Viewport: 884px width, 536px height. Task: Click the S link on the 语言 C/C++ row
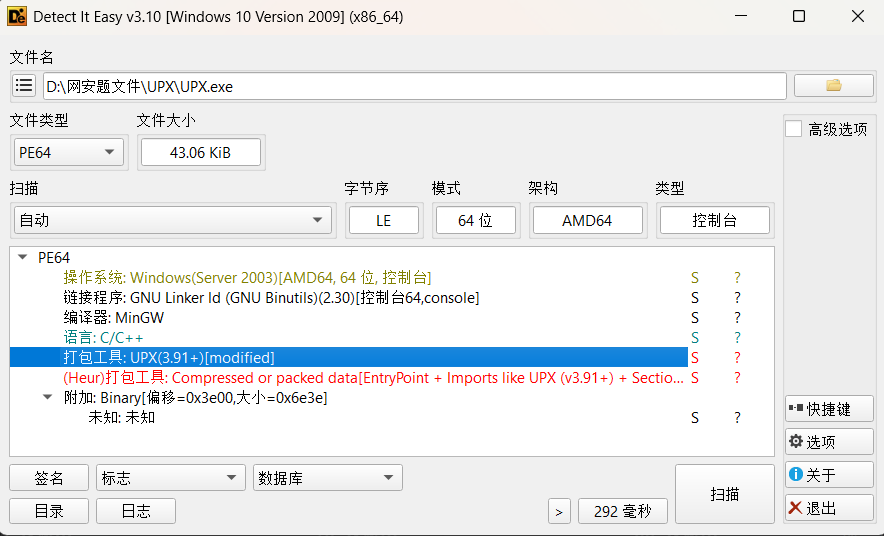pos(695,338)
